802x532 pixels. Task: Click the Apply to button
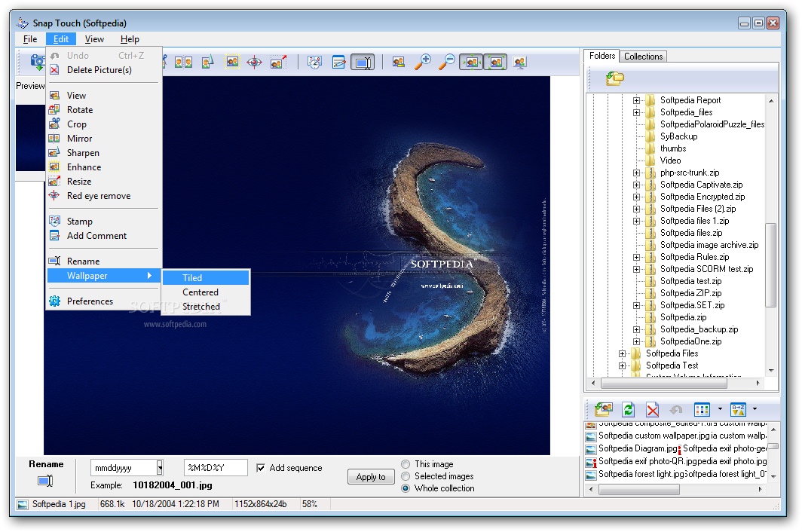[x=371, y=477]
